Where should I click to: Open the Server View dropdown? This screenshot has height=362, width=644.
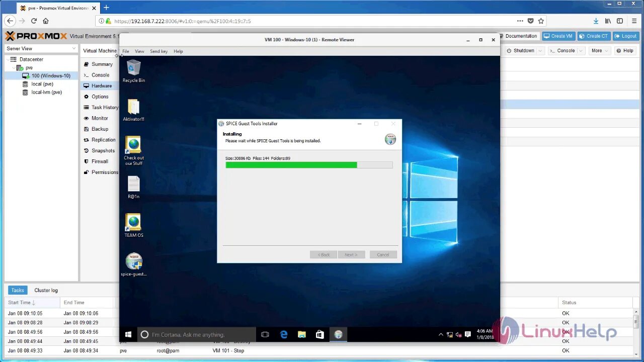click(41, 49)
